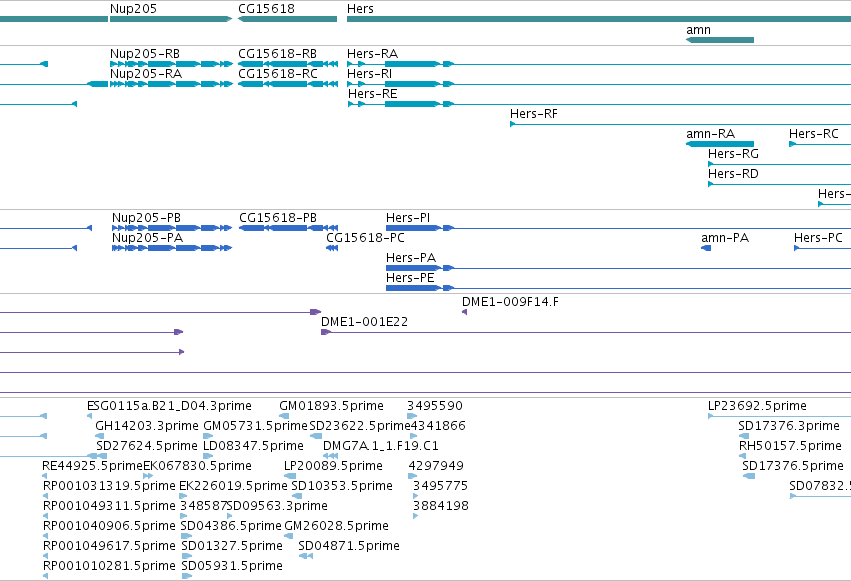Click the GM26028.5prime EST label
The height and width of the screenshot is (581, 851).
click(x=336, y=526)
